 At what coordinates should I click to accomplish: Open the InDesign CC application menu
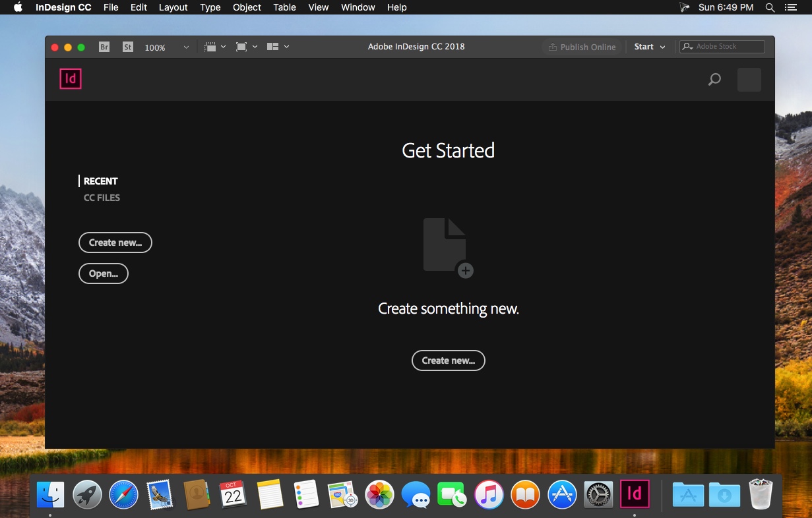pos(63,7)
